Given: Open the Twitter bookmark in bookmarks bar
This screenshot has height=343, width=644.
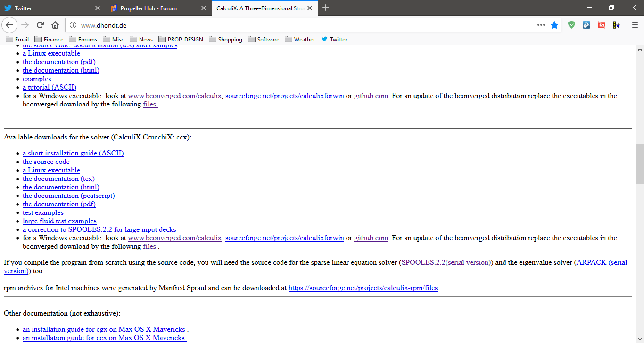Looking at the screenshot, I should pos(334,39).
